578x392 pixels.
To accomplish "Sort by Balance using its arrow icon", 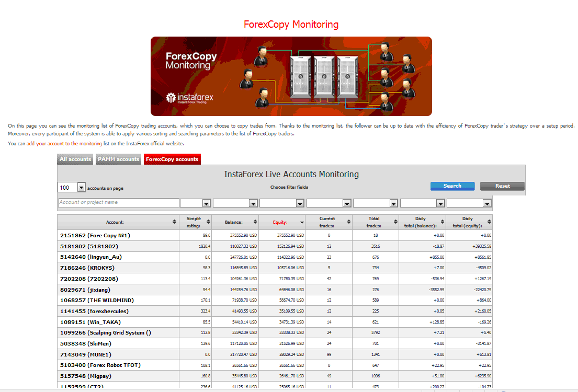I will pyautogui.click(x=255, y=222).
